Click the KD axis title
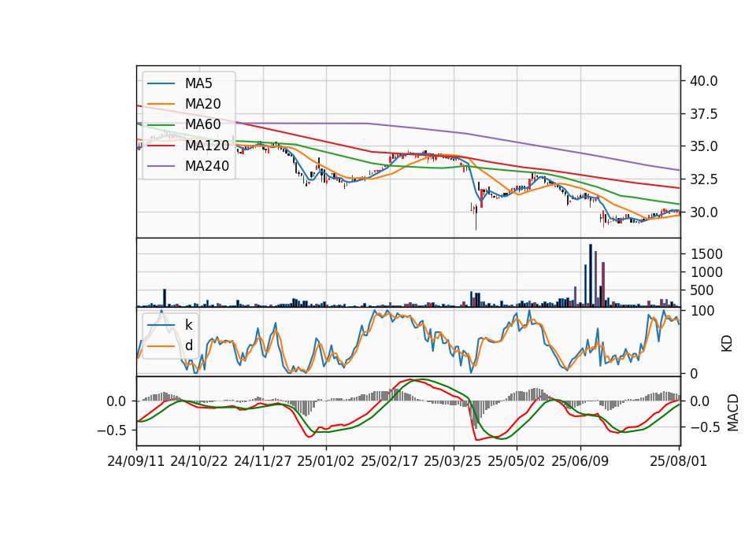The image size is (756, 543). (727, 344)
